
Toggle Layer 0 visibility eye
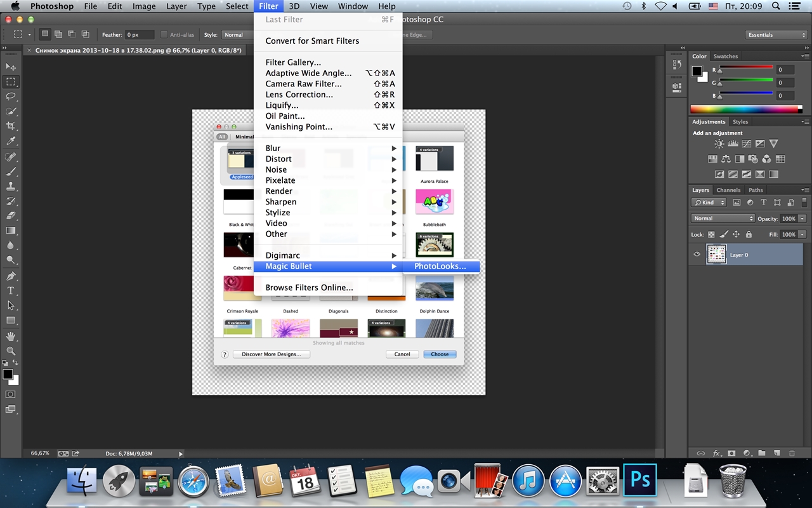tap(697, 255)
